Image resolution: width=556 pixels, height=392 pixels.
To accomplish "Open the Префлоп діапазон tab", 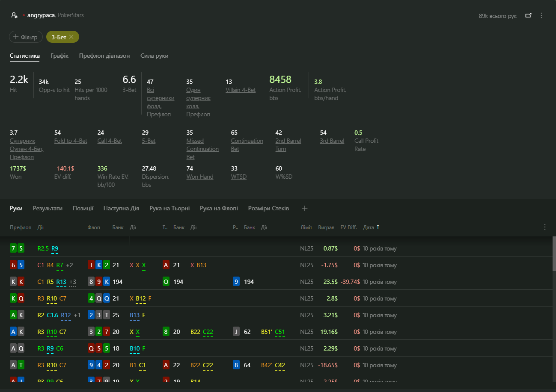I will point(104,56).
